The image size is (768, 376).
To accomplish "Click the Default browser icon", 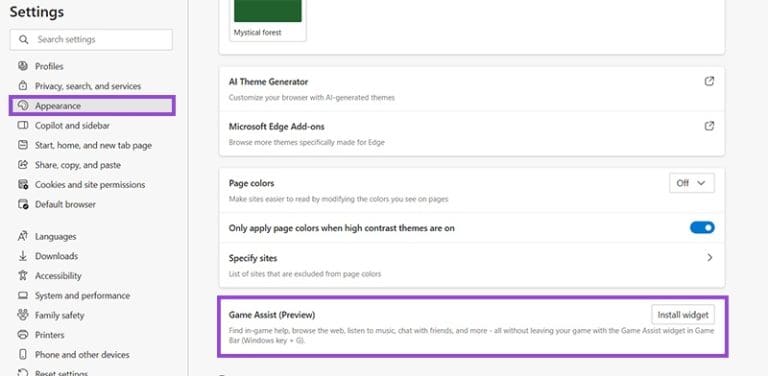I will [x=23, y=204].
